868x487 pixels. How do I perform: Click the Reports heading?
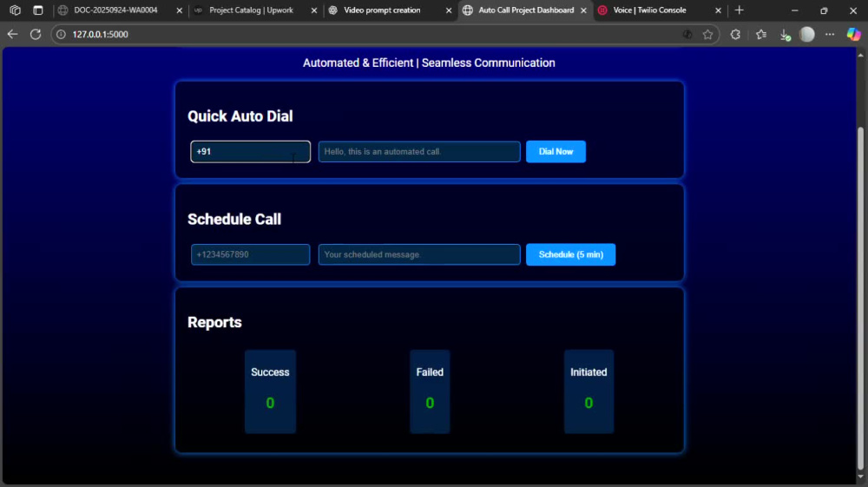click(214, 322)
